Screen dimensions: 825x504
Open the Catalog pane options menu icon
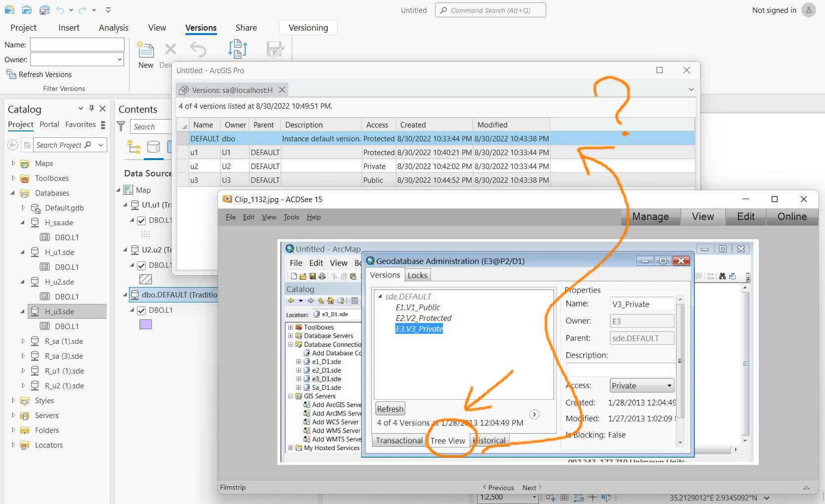(81, 108)
